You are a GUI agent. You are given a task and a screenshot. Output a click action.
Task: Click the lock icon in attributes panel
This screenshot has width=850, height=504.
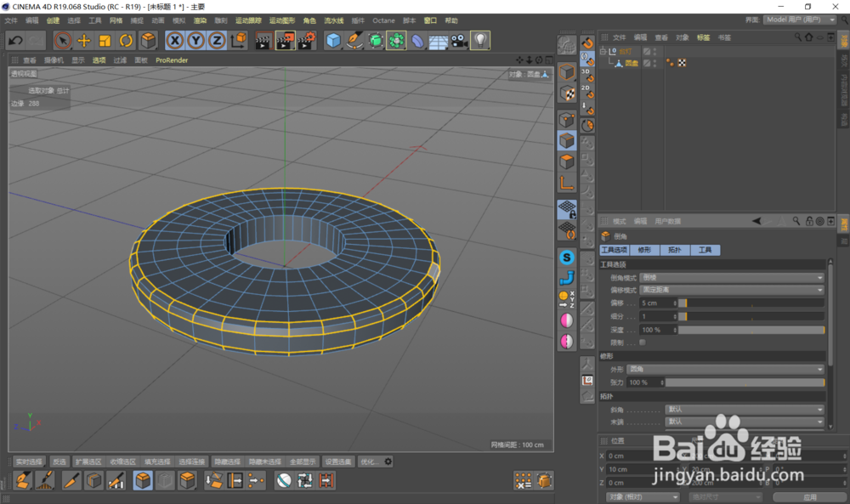pyautogui.click(x=809, y=221)
